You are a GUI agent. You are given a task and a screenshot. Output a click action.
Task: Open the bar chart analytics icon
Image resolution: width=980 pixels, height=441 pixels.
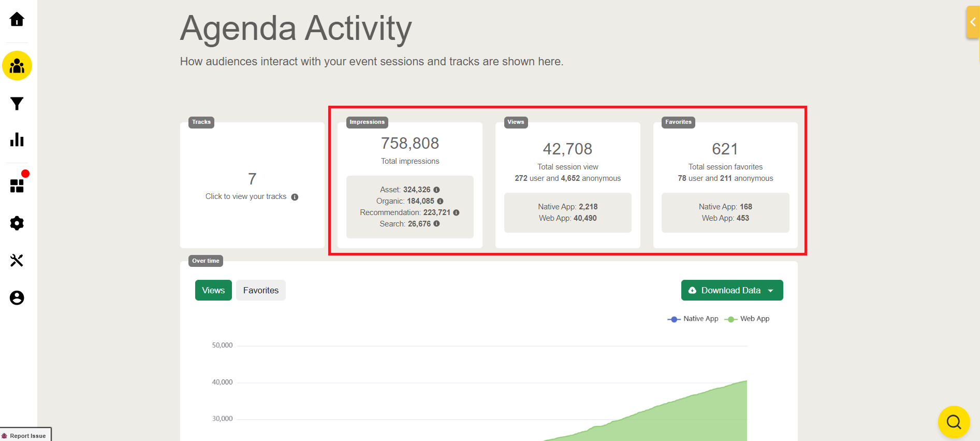point(17,139)
